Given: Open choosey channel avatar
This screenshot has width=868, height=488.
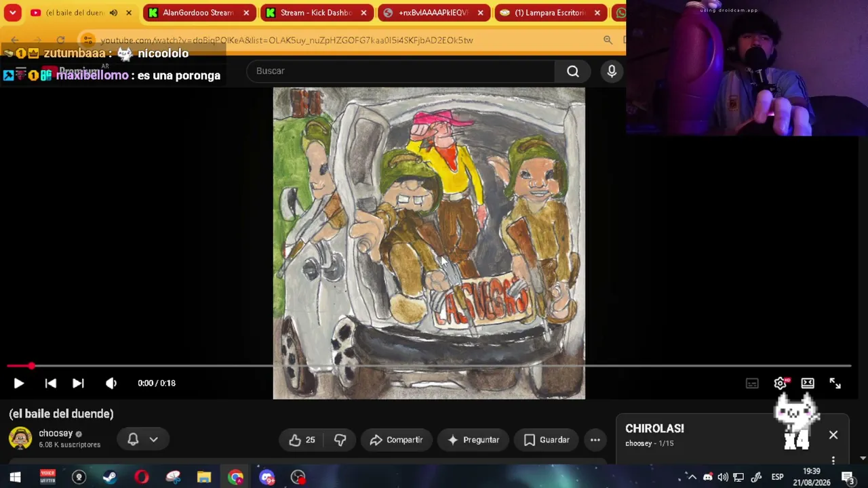Looking at the screenshot, I should point(20,439).
